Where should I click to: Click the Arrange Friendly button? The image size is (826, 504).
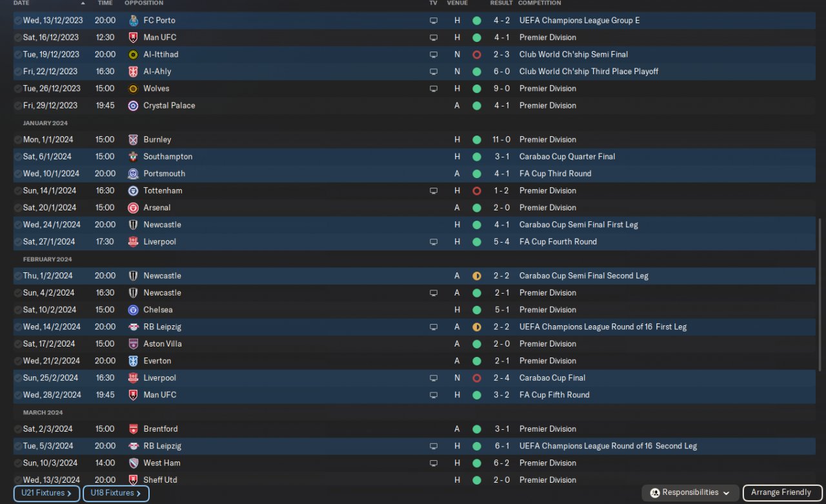pos(781,493)
